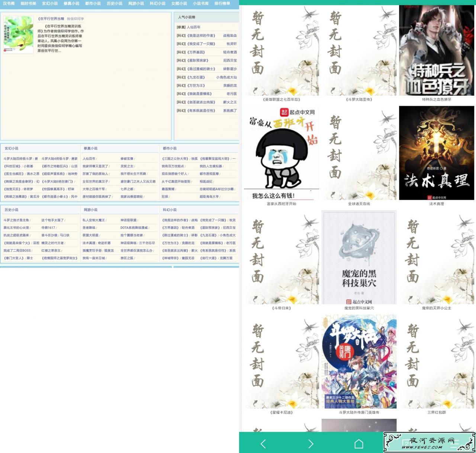Click the 人气小说榜 panel heading
The image size is (476, 453).
[186, 17]
